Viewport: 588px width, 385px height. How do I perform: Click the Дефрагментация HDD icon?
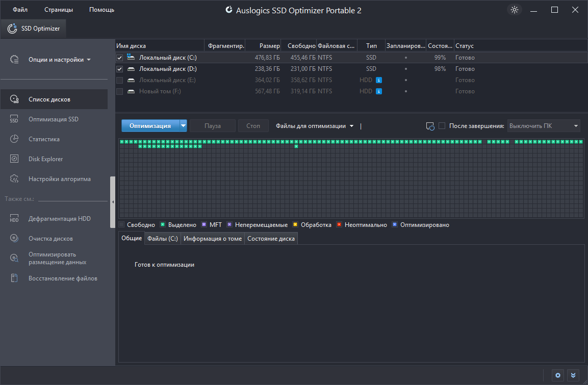click(x=14, y=218)
